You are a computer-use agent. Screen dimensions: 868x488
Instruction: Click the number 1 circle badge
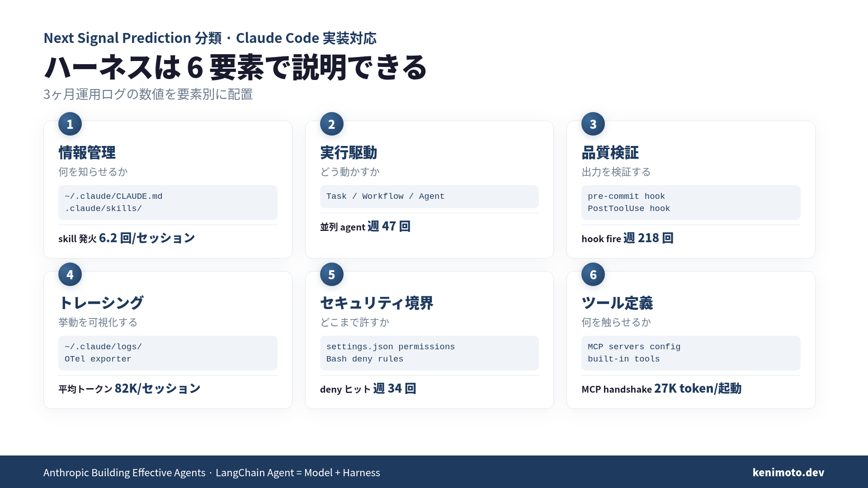(x=70, y=124)
